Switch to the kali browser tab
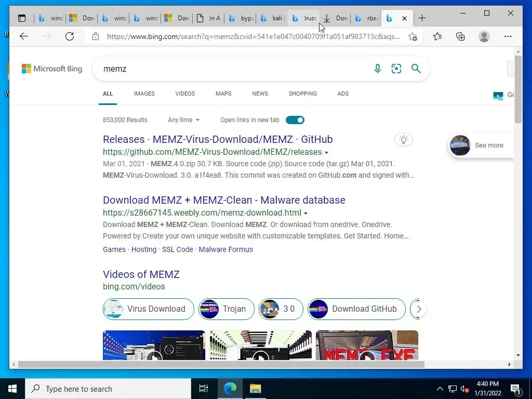This screenshot has width=532, height=399. pos(272,18)
